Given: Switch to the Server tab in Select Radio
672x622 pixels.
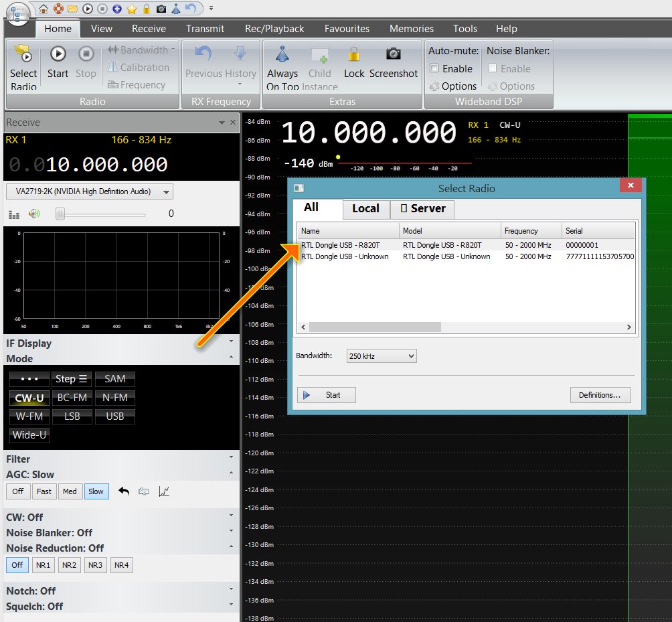Looking at the screenshot, I should (423, 209).
